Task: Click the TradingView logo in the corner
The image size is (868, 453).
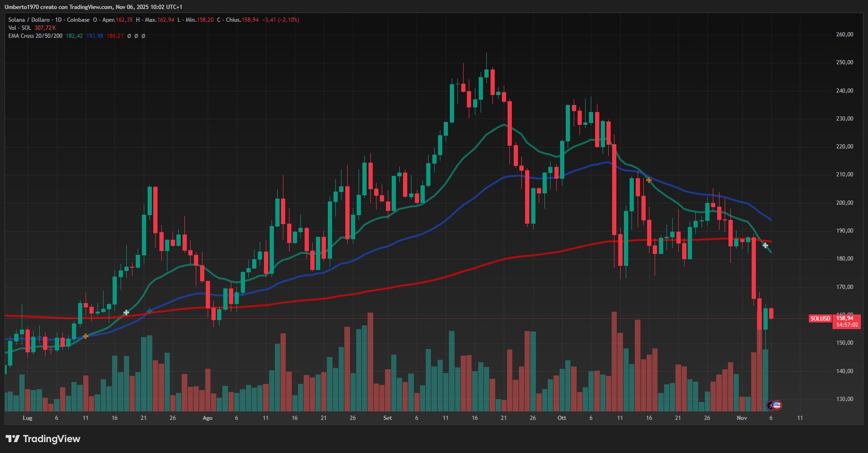Action: [x=43, y=439]
